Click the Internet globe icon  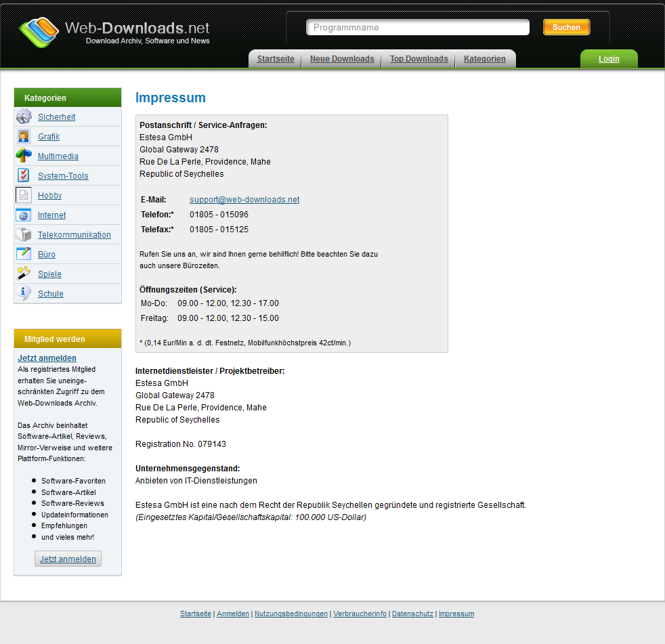tap(24, 215)
